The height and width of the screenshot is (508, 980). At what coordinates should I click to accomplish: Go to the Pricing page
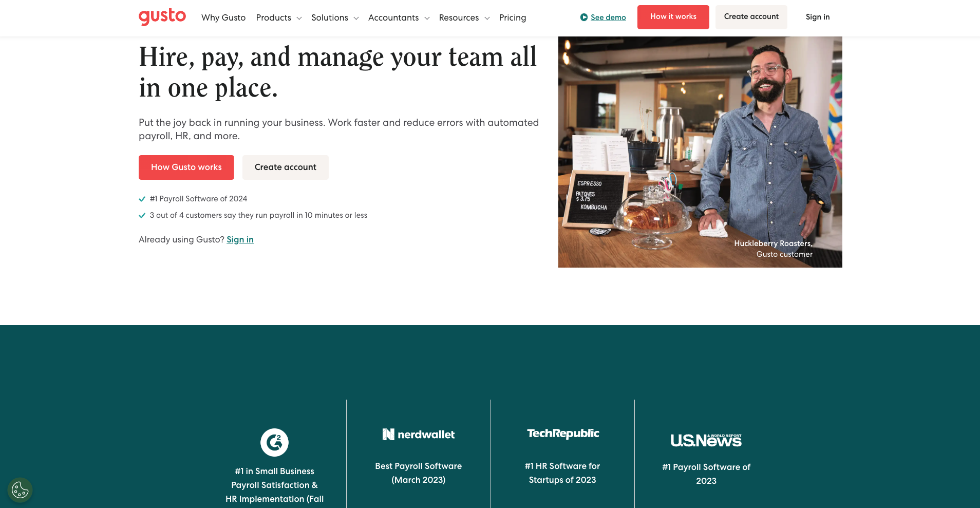click(x=512, y=18)
